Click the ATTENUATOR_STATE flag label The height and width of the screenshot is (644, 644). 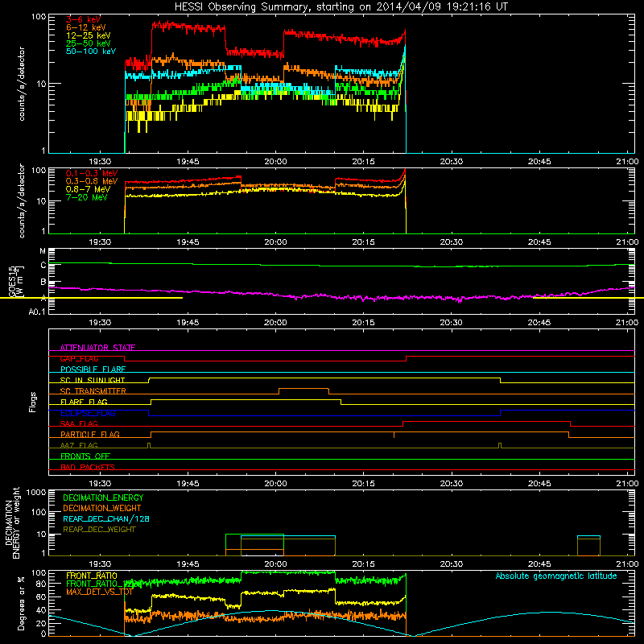[x=97, y=348]
